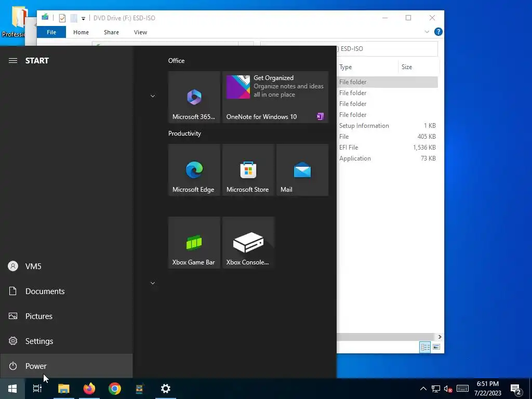Screen dimensions: 532x399
Task: Open the Microsoft Store tile
Action: [x=248, y=170]
